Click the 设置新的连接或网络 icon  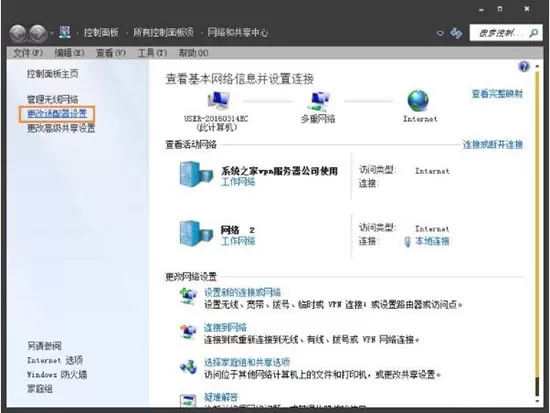[188, 296]
